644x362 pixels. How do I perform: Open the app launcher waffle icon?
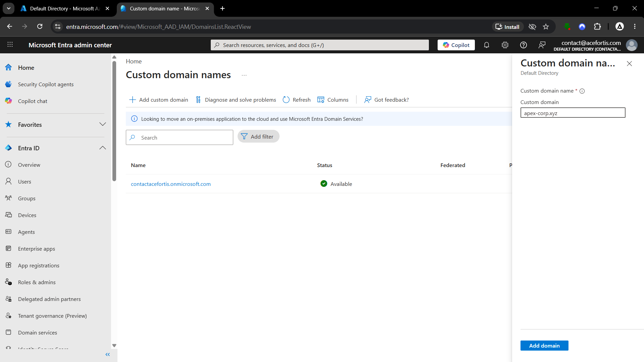[x=10, y=45]
